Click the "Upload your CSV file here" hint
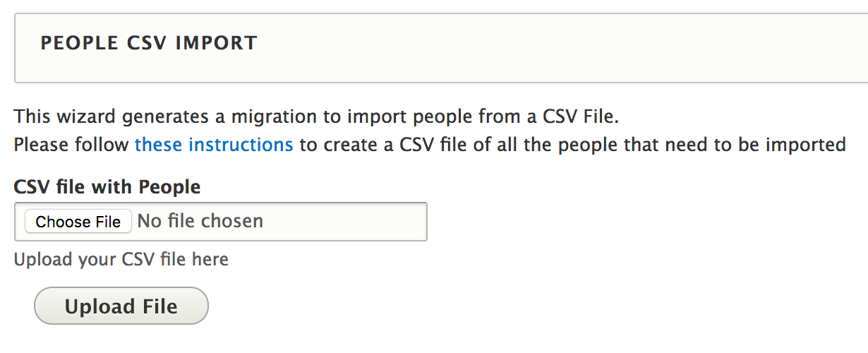 (121, 259)
